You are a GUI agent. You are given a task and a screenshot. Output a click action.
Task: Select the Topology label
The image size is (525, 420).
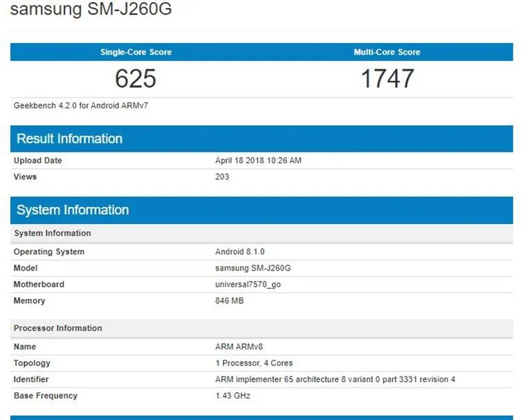(32, 363)
